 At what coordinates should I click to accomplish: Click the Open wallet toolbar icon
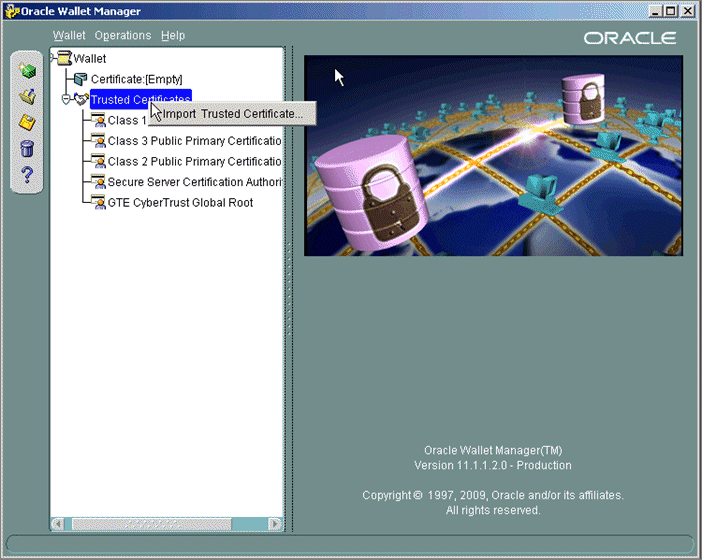[x=27, y=96]
